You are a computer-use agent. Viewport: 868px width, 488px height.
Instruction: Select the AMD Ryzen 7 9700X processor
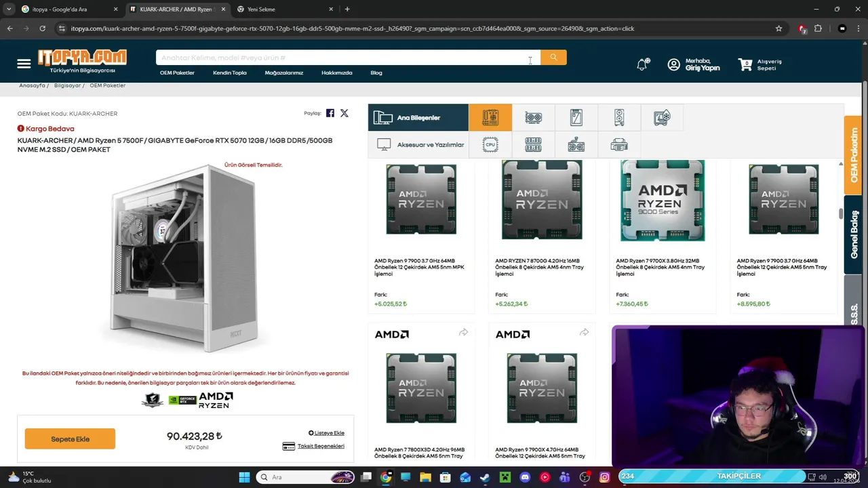[663, 237]
